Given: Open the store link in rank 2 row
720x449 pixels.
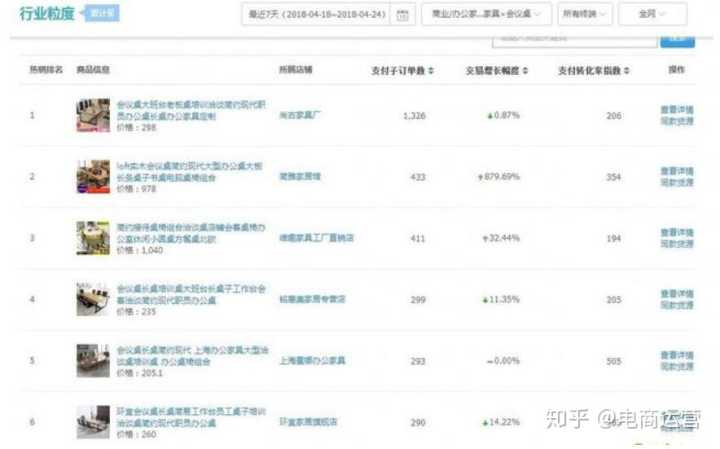Looking at the screenshot, I should coord(300,176).
